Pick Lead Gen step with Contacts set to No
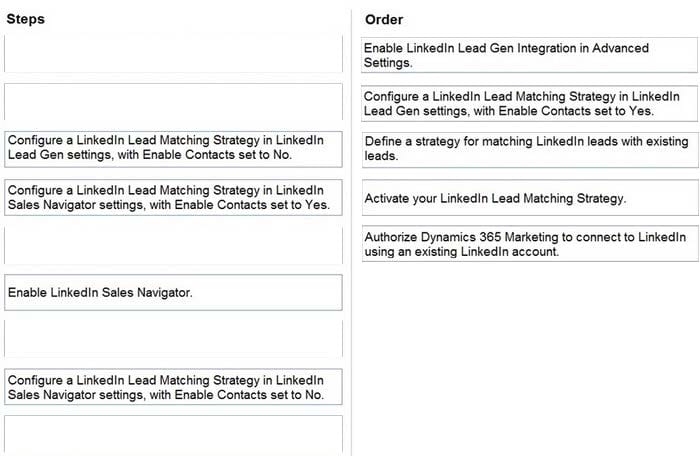 coord(173,148)
